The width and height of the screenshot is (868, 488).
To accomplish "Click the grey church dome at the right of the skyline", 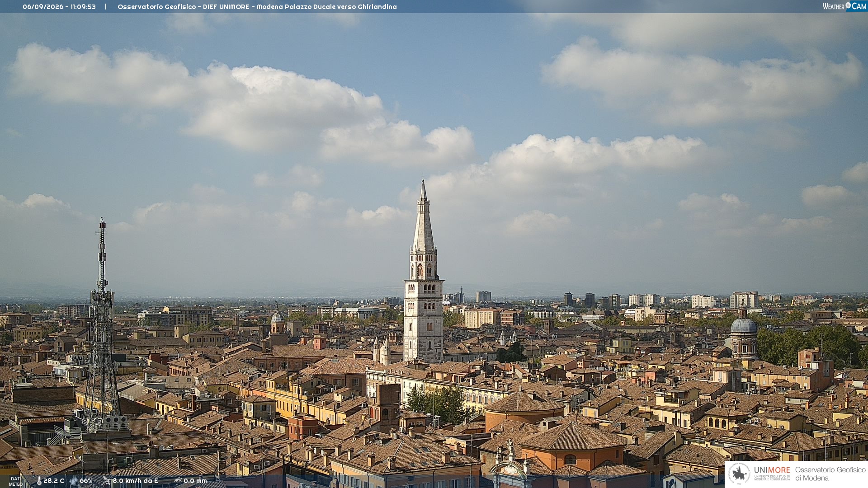I will [x=743, y=324].
